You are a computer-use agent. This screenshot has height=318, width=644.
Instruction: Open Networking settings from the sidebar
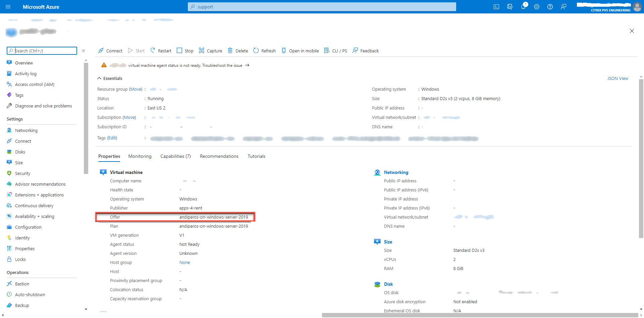26,130
